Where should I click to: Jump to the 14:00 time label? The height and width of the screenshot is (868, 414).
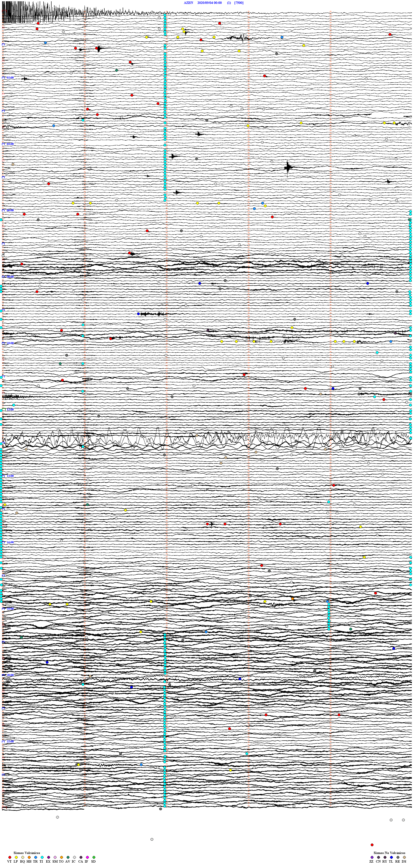point(10,476)
